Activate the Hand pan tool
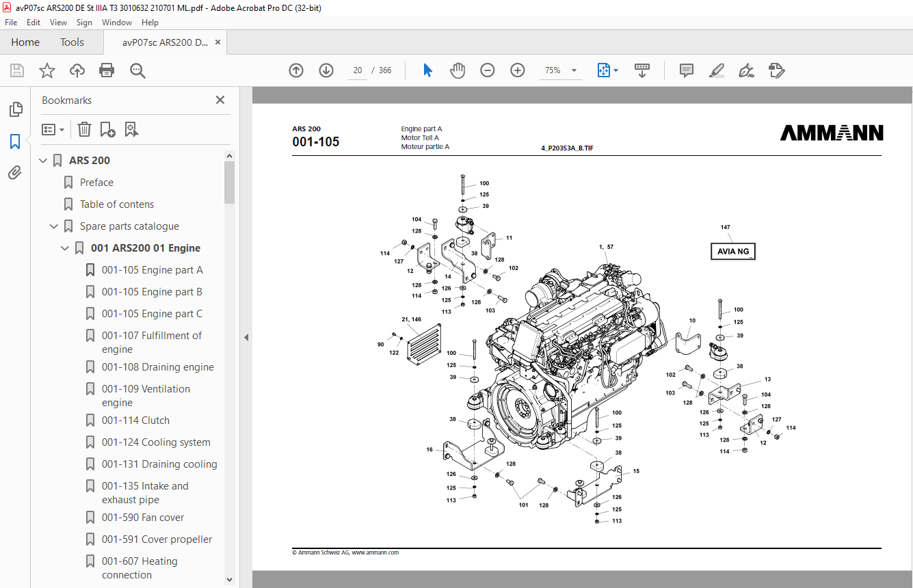The image size is (913, 588). pos(458,70)
